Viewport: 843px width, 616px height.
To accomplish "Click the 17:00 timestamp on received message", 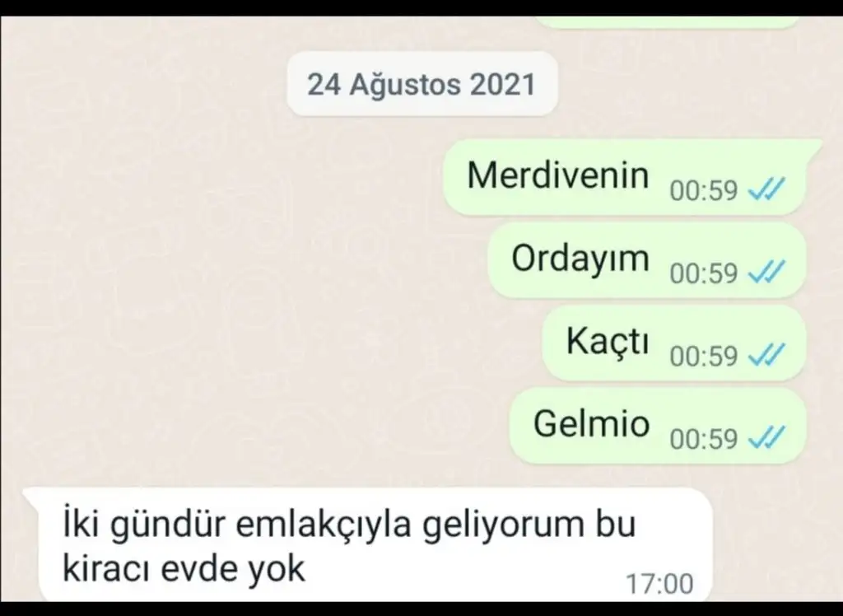I will [659, 584].
